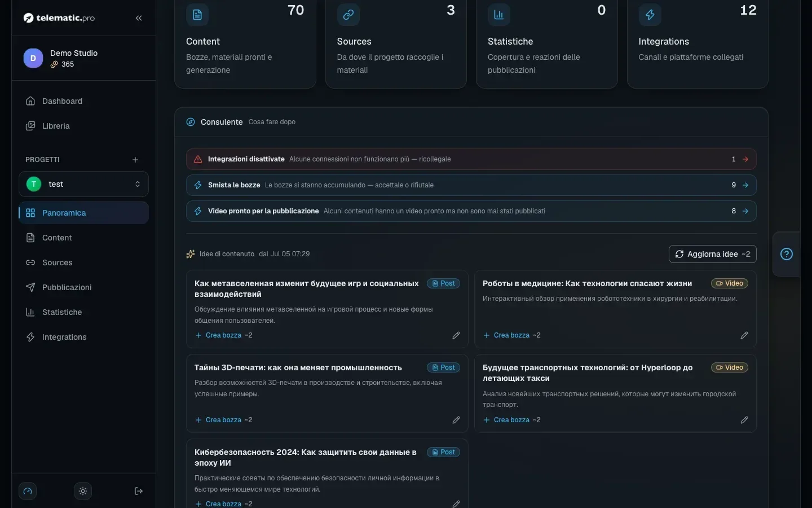Screen dimensions: 812x508
Task: Open the test project dropdown
Action: [x=83, y=184]
